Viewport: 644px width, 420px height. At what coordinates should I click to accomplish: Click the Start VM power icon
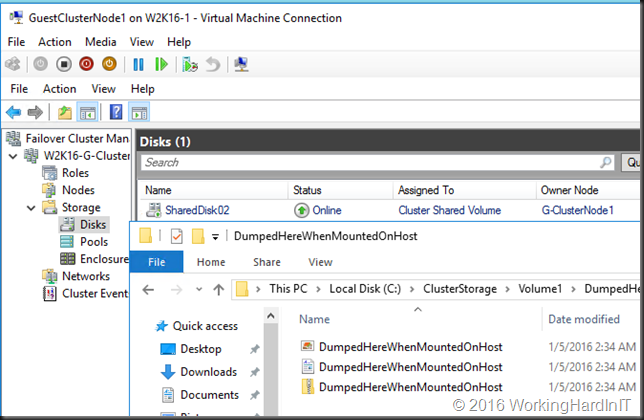pos(40,64)
